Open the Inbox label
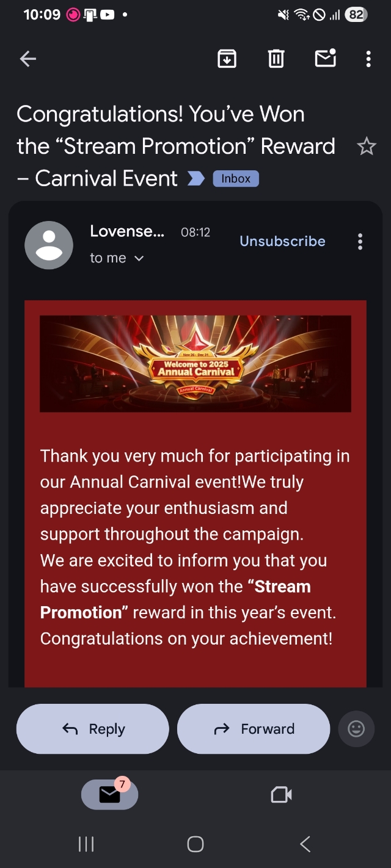 [x=236, y=178]
